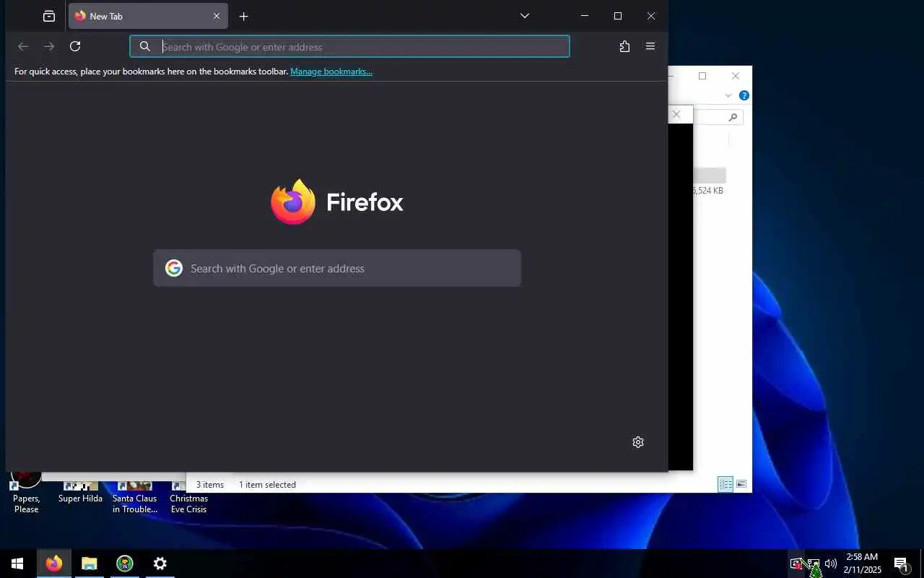Focus the Firefox address bar field
Image resolution: width=924 pixels, height=578 pixels.
tap(349, 46)
